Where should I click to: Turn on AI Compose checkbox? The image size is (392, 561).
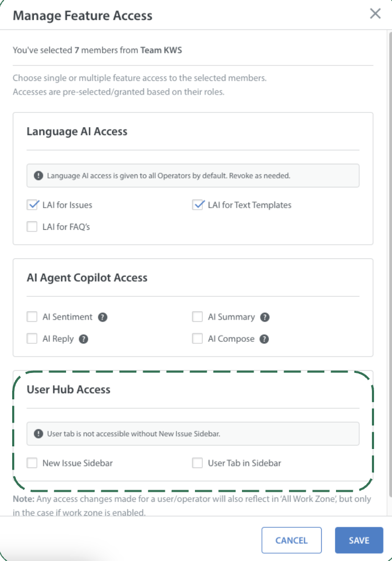198,339
